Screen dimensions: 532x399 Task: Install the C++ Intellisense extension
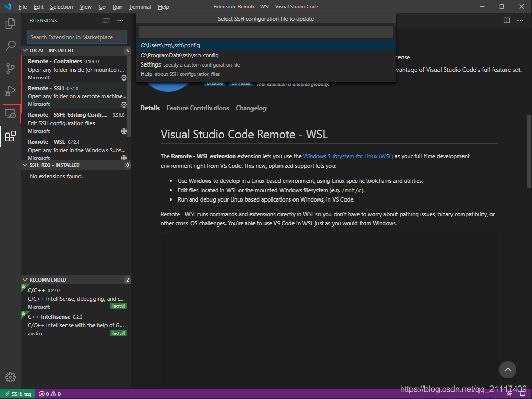118,334
